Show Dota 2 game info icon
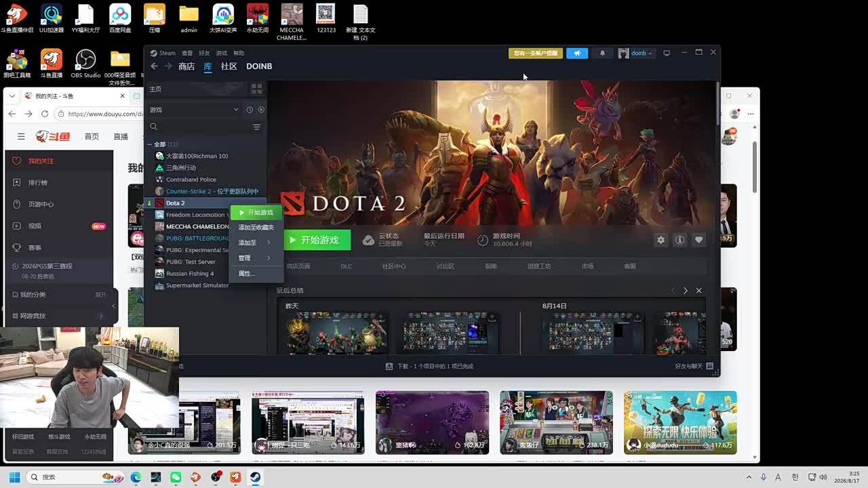The width and height of the screenshot is (868, 488). click(679, 240)
